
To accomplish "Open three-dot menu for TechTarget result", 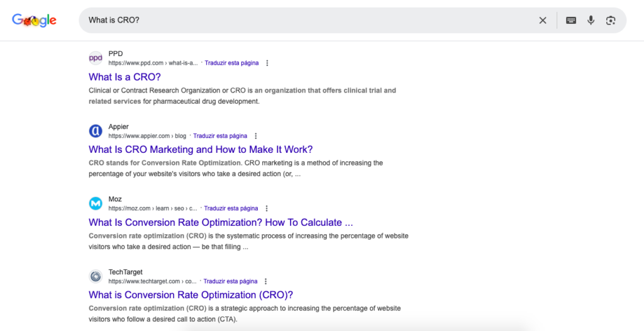I will tap(266, 281).
